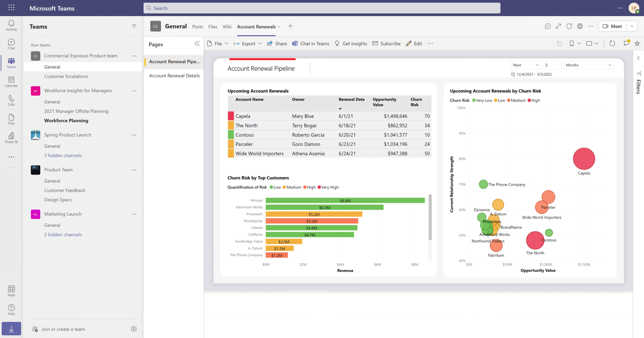Open the Calls app in sidebar
The height and width of the screenshot is (338, 644).
[11, 100]
